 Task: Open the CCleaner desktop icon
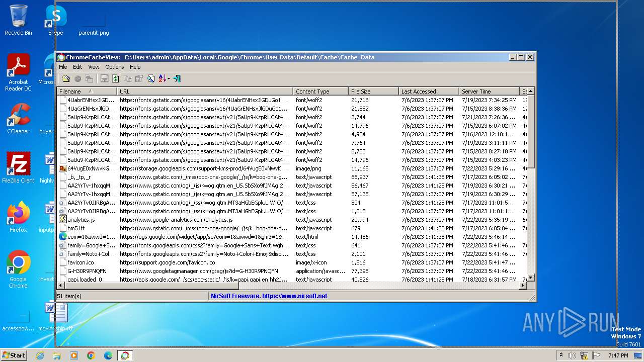pyautogui.click(x=18, y=119)
